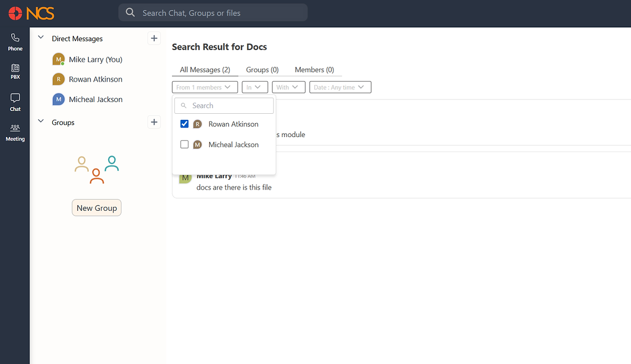Click Micheal Jackson avatar in Direct Messages
Screen dimensions: 631x364
coord(58,99)
